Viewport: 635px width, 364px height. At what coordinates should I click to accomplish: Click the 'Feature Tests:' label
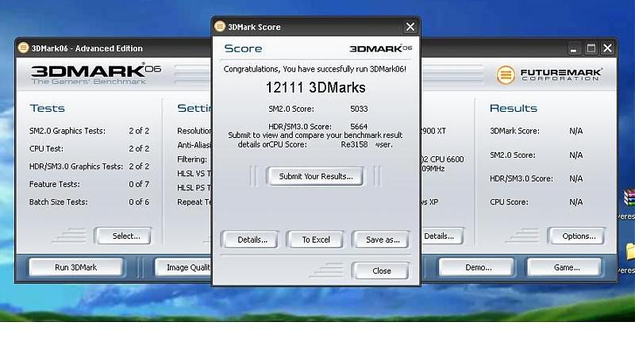[x=54, y=185]
